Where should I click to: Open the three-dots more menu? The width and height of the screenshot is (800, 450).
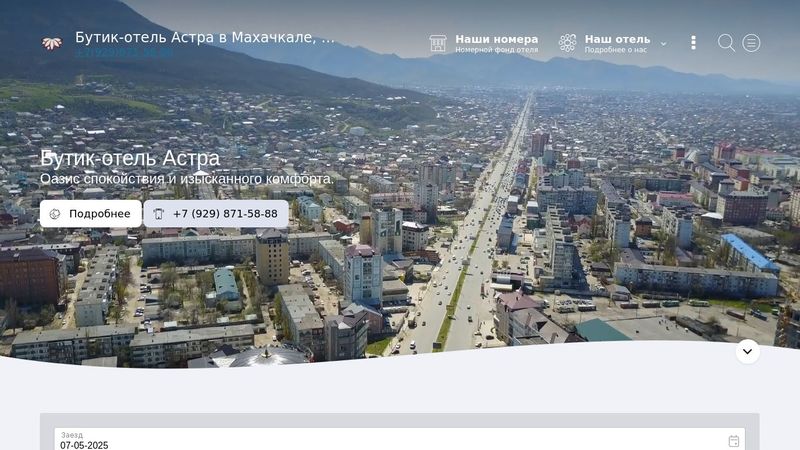pyautogui.click(x=693, y=43)
